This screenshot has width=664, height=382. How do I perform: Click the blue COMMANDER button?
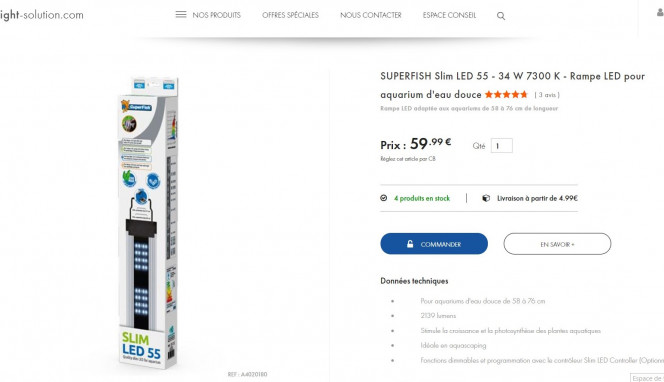pos(434,244)
